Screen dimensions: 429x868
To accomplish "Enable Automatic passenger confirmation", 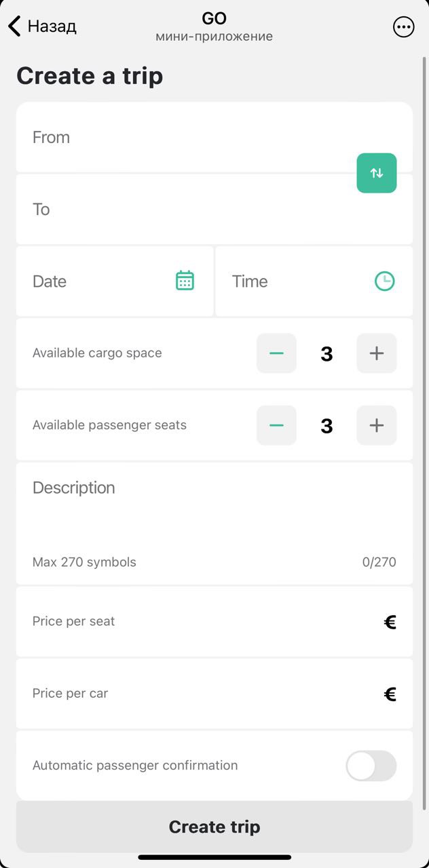I will (371, 765).
